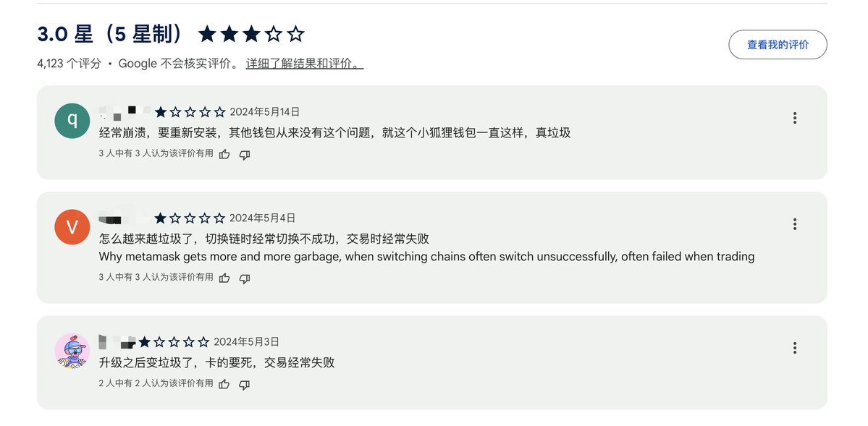Open the cartoon avatar of the 2024年5月3日 reviewer

72,351
